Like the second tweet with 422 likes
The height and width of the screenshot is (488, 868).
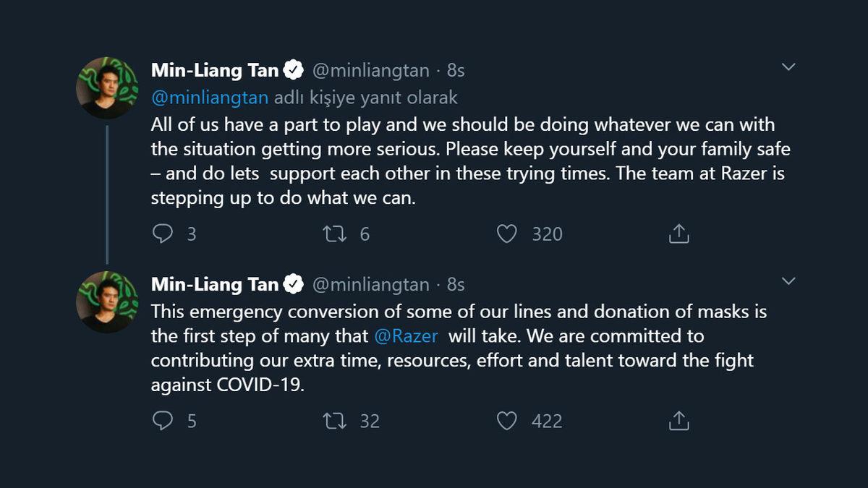507,421
